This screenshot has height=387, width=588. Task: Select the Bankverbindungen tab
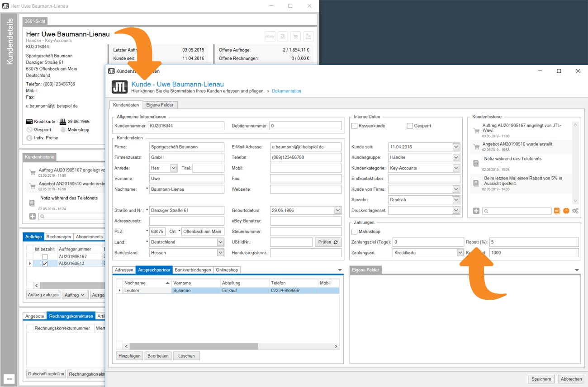pos(193,270)
